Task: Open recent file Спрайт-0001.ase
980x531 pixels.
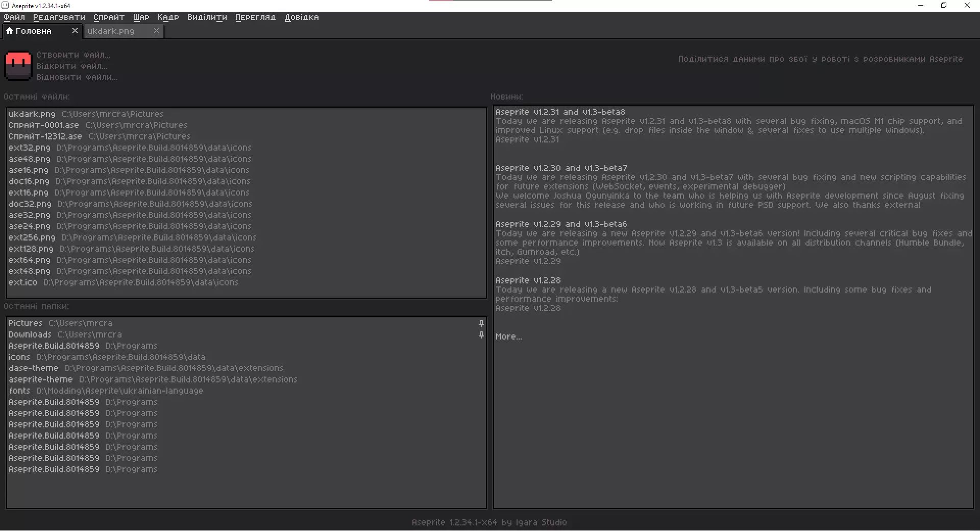Action: 247,126
